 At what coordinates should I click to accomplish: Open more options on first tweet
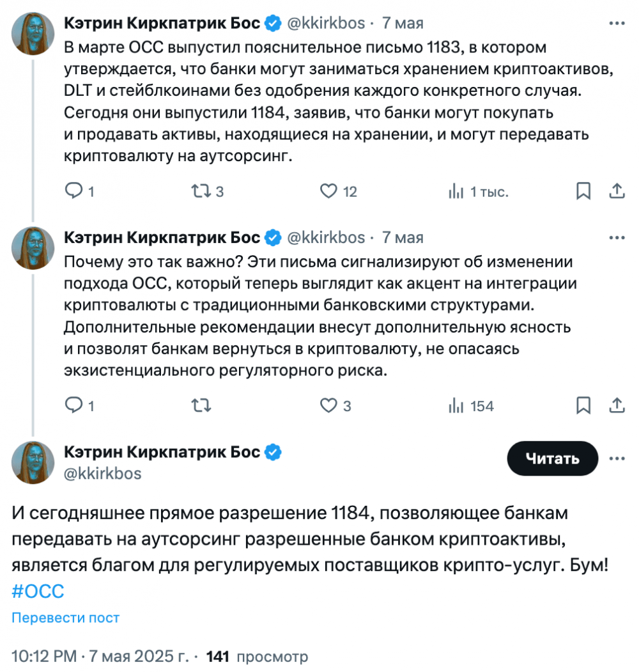click(x=617, y=23)
